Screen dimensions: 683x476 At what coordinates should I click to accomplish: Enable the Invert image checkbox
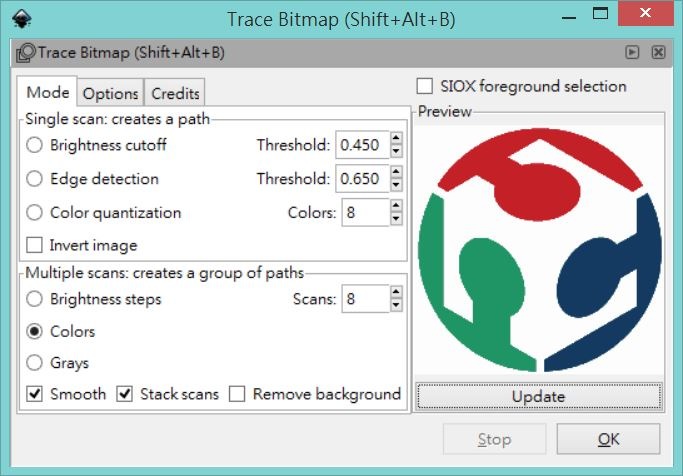click(34, 245)
